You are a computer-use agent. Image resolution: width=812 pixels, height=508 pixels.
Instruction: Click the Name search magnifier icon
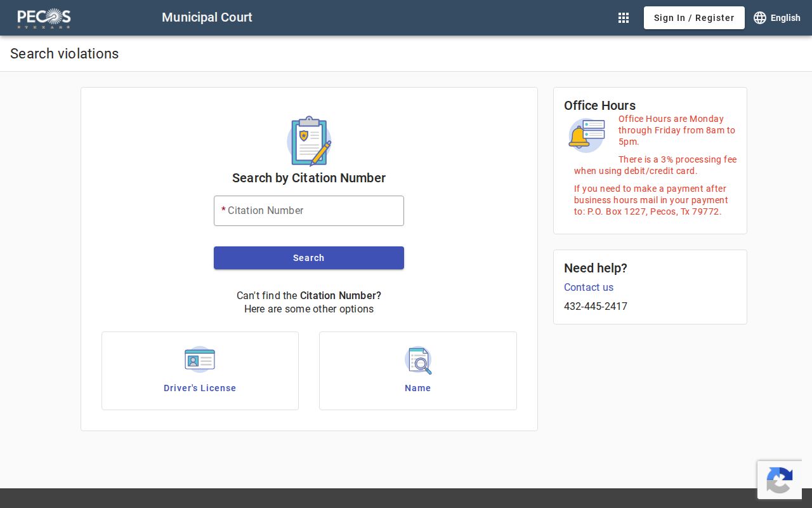[418, 360]
